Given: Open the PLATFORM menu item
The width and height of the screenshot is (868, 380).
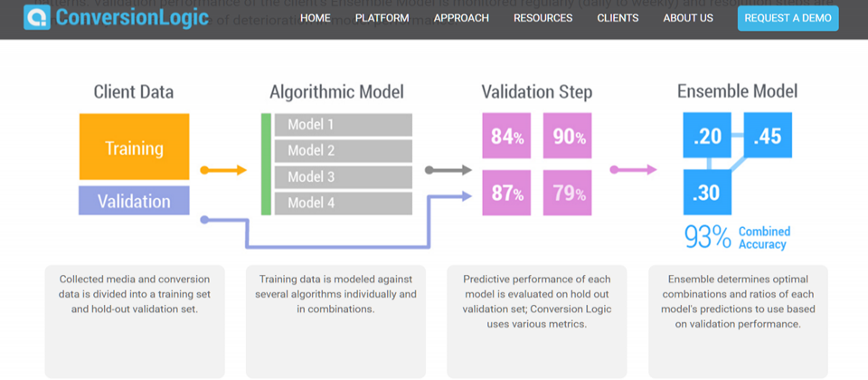Looking at the screenshot, I should (x=382, y=18).
